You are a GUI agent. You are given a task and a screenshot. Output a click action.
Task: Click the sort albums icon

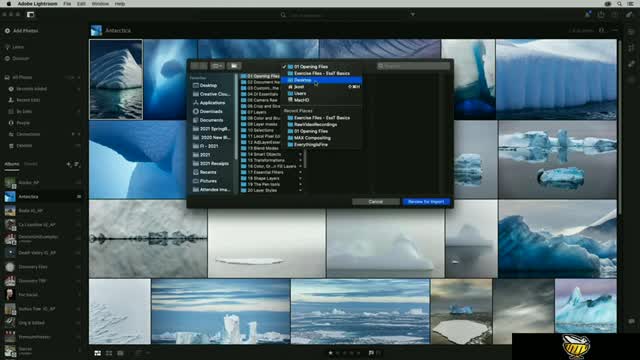[x=77, y=164]
